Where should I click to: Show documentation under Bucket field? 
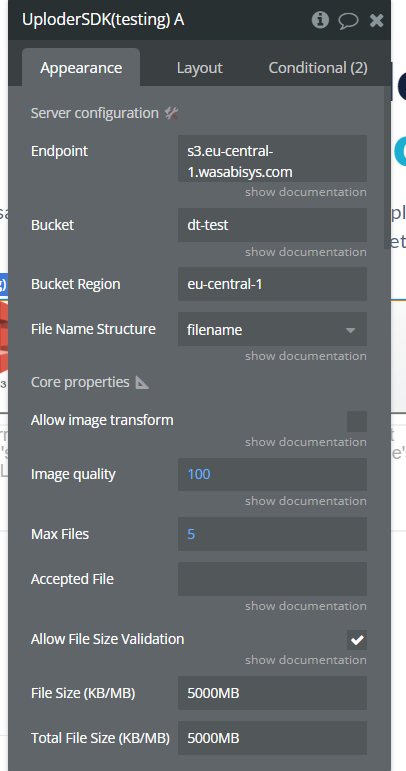tap(306, 252)
